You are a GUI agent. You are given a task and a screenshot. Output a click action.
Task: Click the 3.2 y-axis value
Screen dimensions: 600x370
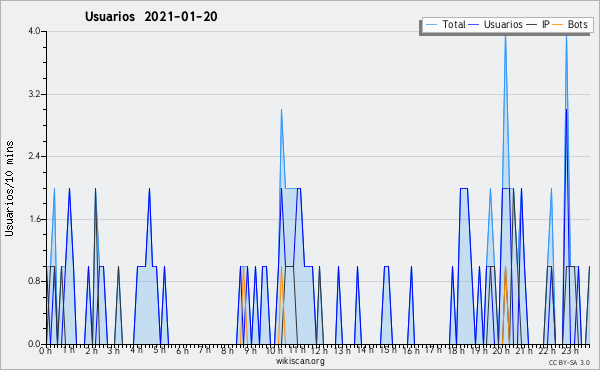click(x=34, y=94)
